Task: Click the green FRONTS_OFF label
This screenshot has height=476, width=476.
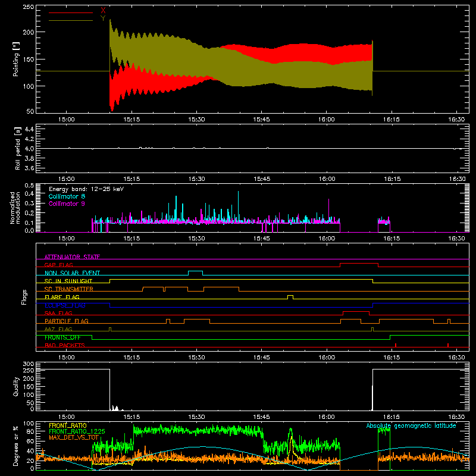Action: (x=62, y=337)
